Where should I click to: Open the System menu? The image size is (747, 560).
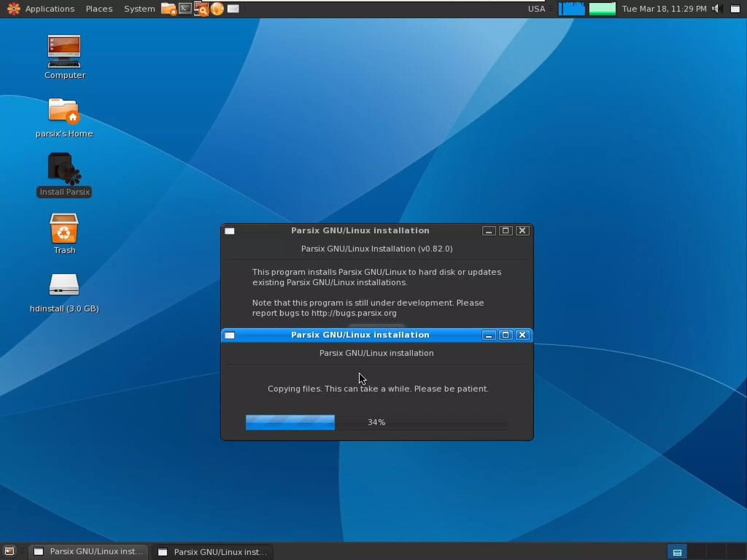click(139, 9)
